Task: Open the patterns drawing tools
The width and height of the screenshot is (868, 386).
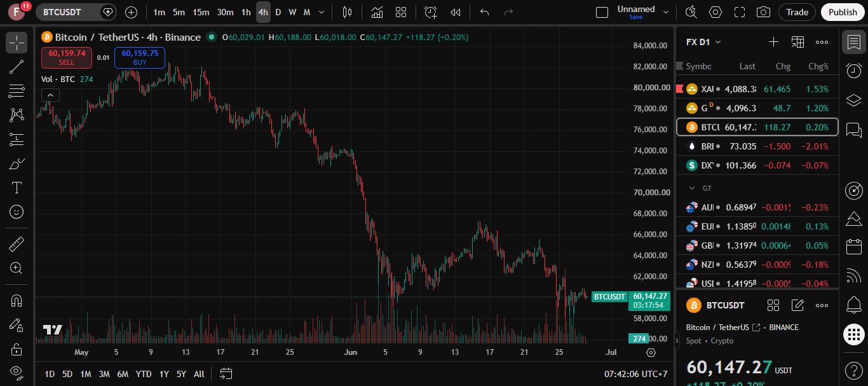Action: 17,115
